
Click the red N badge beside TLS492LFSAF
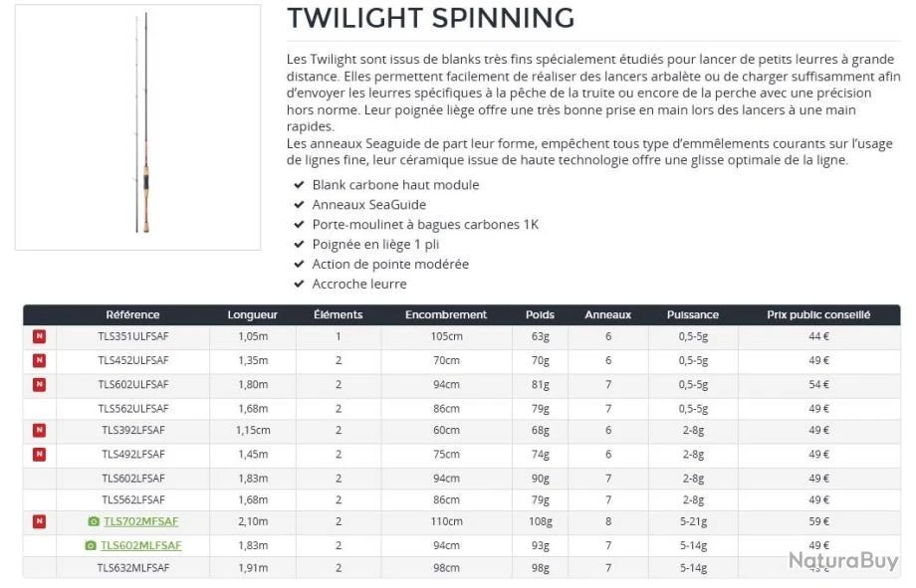pyautogui.click(x=39, y=454)
